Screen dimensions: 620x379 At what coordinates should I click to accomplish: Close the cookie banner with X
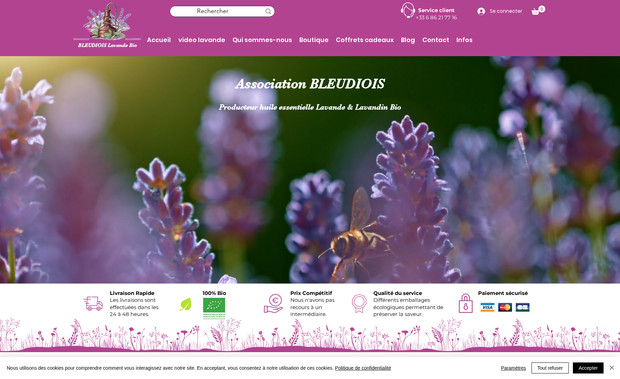[x=611, y=368]
